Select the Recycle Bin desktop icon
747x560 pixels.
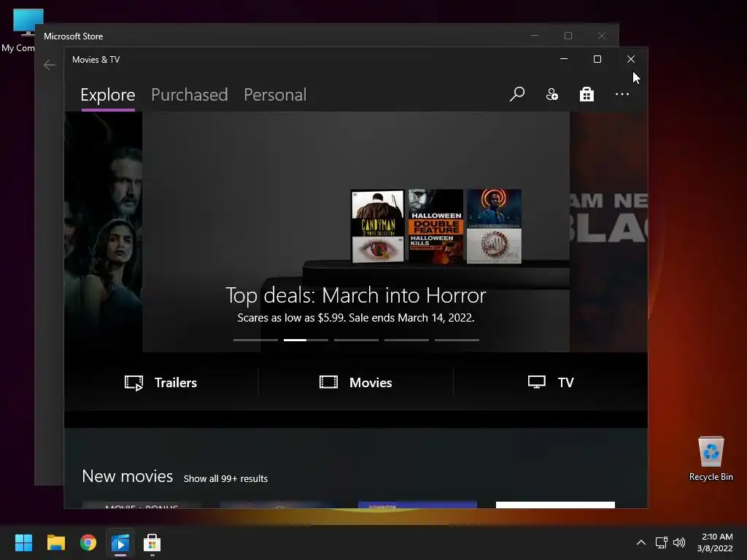[711, 459]
